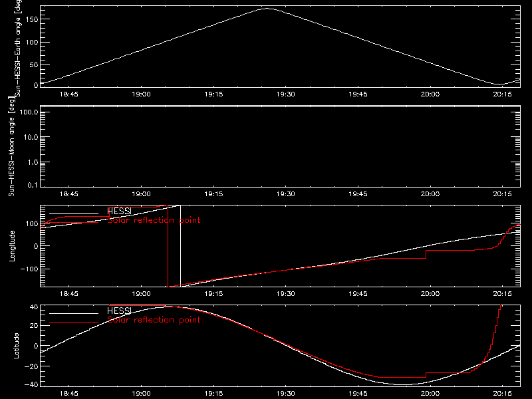Image resolution: width=532 pixels, height=399 pixels.
Task: Click the 20 tick on Latitude plot
Action: pos(34,326)
